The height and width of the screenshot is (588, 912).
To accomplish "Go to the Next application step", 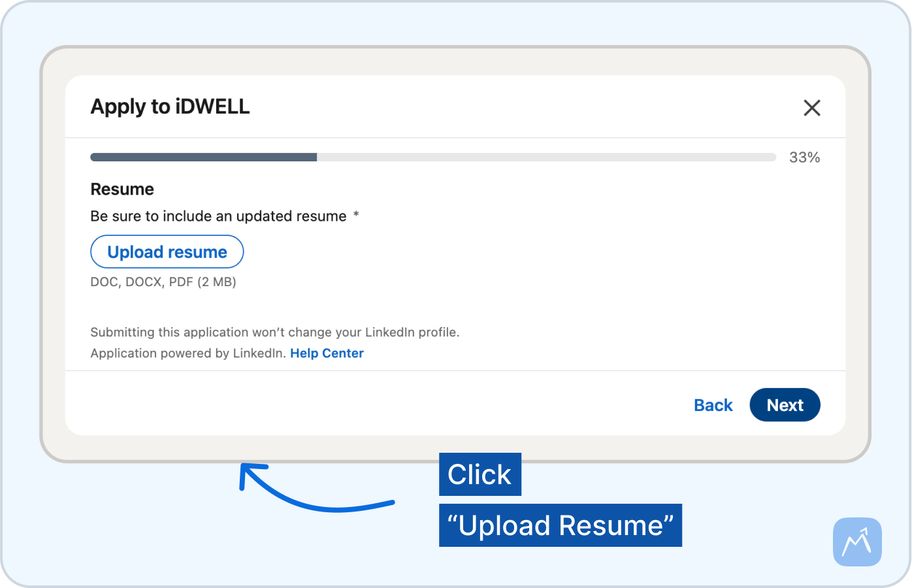I will pyautogui.click(x=785, y=405).
